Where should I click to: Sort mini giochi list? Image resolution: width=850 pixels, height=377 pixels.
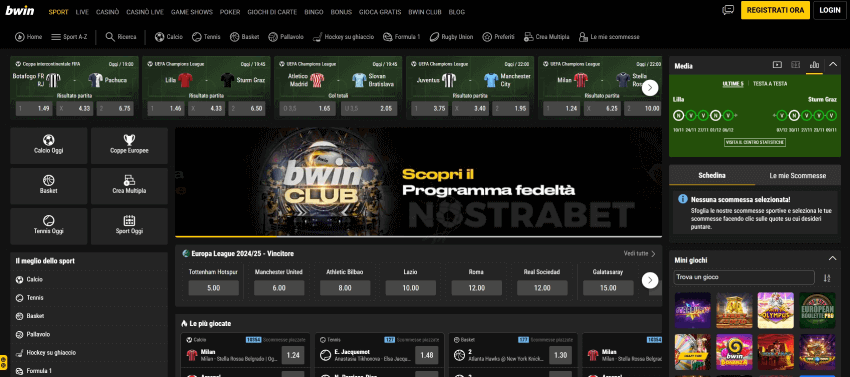[827, 278]
